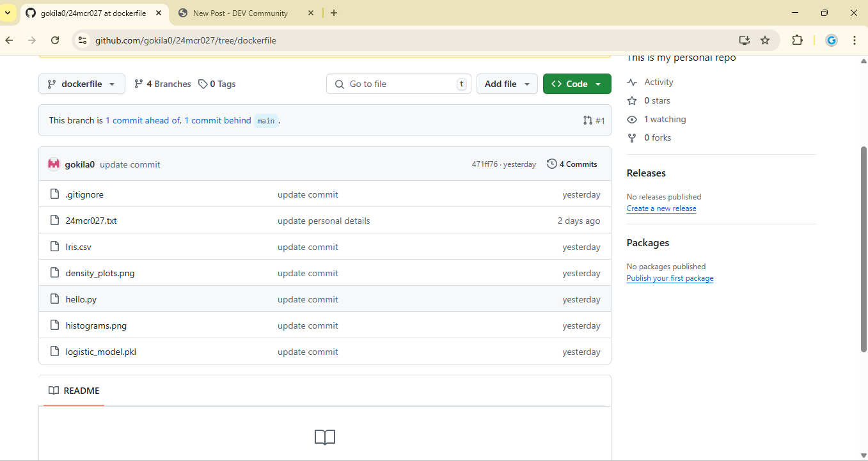Viewport: 868px width, 461px height.
Task: Open the Releases heading link
Action: pos(646,173)
